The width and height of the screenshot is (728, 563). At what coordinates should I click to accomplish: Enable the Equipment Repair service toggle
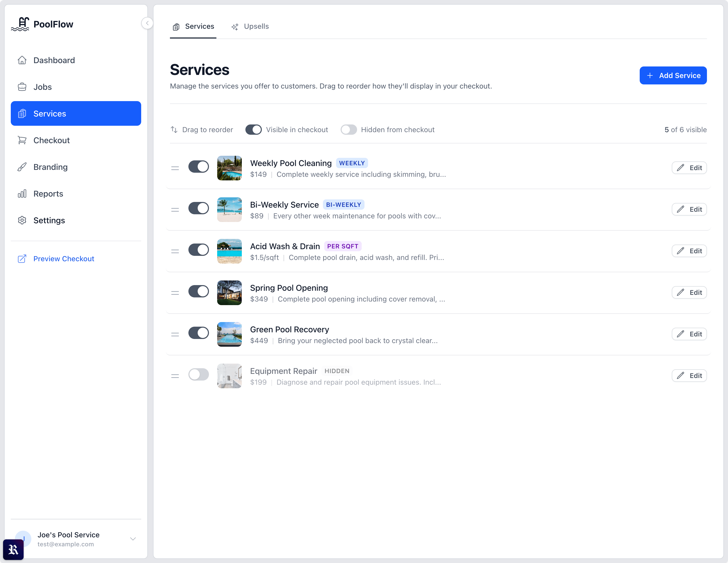click(198, 374)
